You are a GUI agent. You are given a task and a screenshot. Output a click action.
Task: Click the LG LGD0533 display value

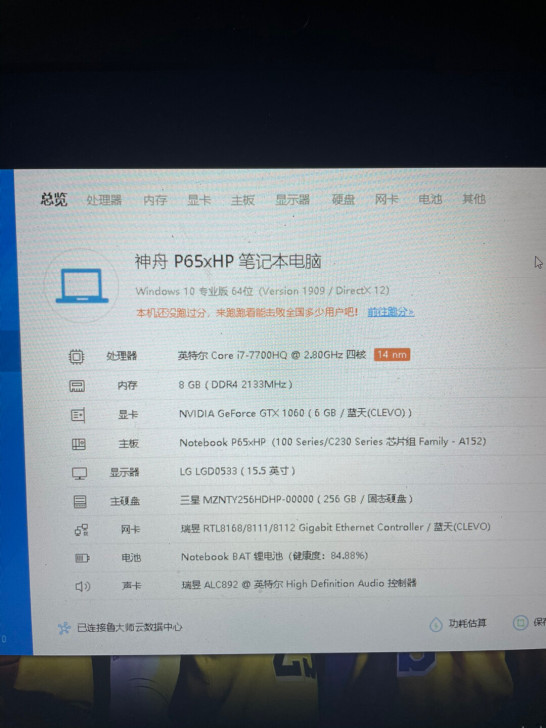238,471
